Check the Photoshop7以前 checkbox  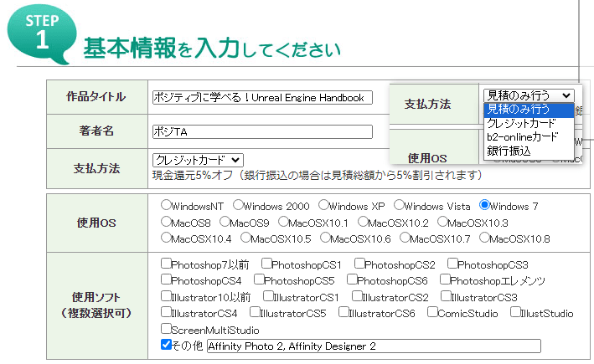(x=166, y=263)
